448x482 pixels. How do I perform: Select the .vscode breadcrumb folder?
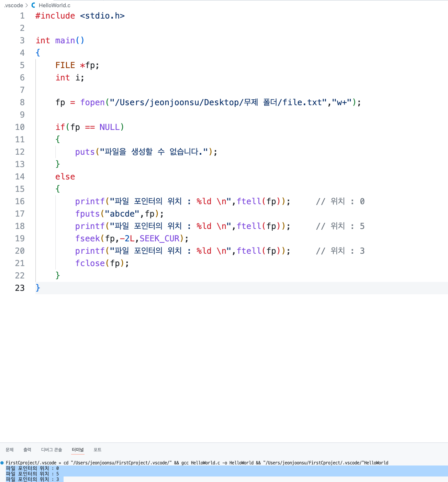click(x=13, y=6)
